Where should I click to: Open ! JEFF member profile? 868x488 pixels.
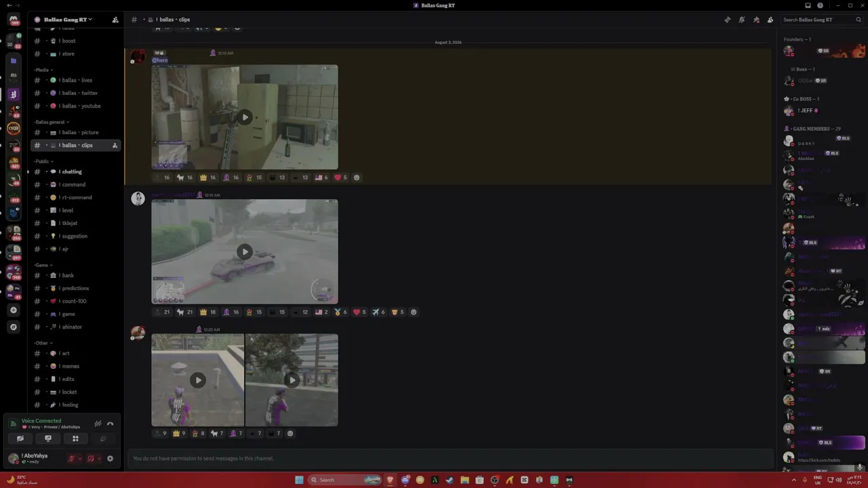pyautogui.click(x=823, y=110)
